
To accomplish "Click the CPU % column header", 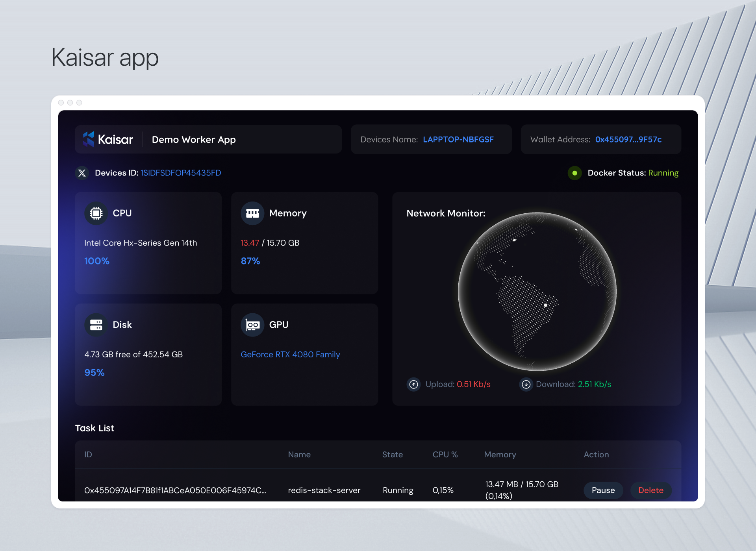I will point(445,455).
